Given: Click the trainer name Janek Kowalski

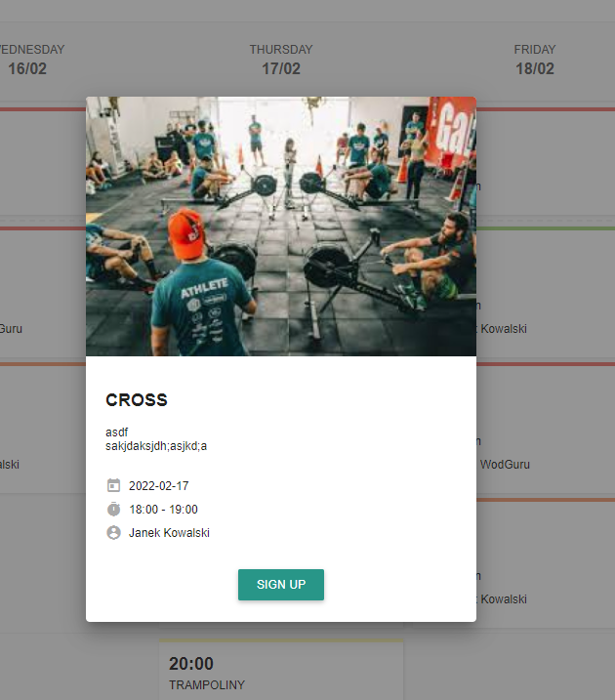Looking at the screenshot, I should click(169, 533).
